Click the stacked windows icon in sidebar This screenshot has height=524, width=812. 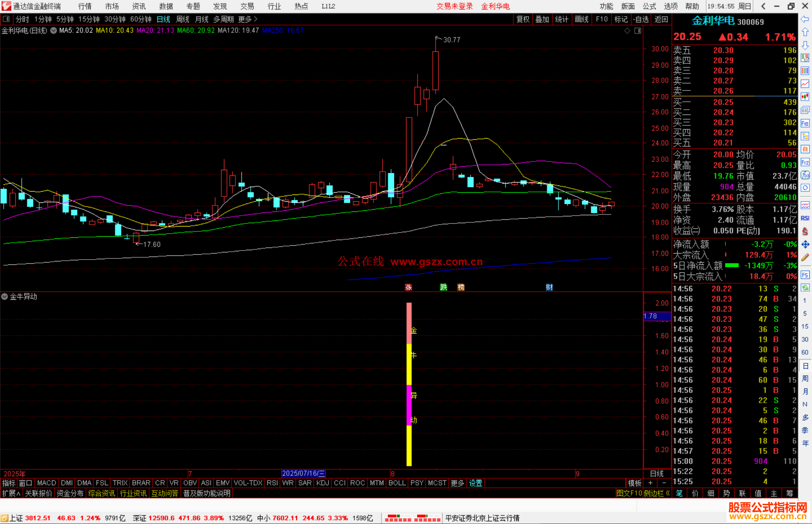coord(805,110)
